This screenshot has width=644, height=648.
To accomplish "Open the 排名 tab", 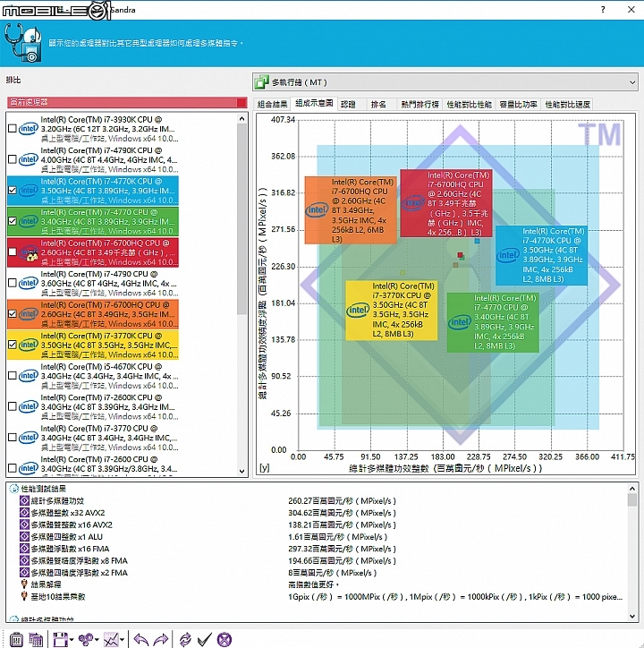I will (378, 104).
